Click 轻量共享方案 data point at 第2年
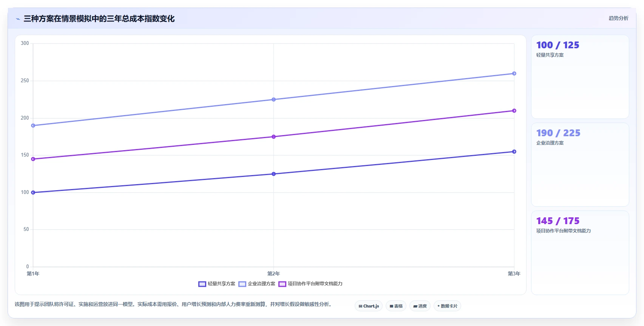Viewport: 644px width, 326px height. pyautogui.click(x=273, y=174)
